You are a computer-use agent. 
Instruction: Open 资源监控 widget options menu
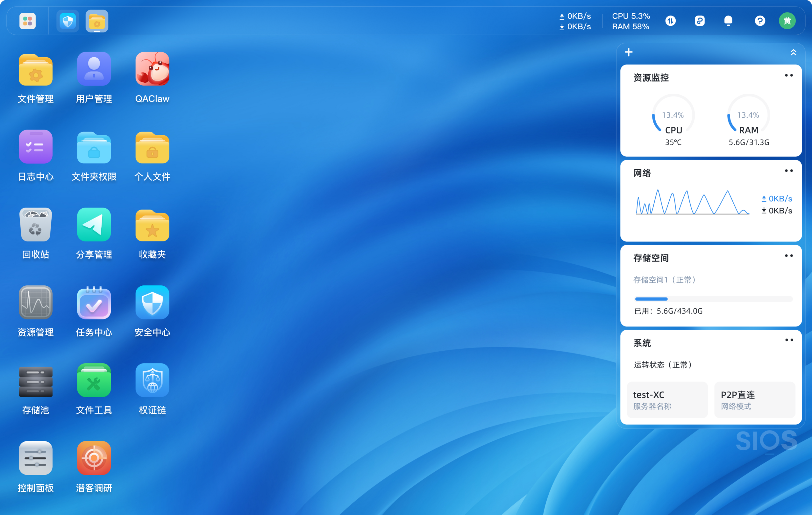pyautogui.click(x=789, y=75)
